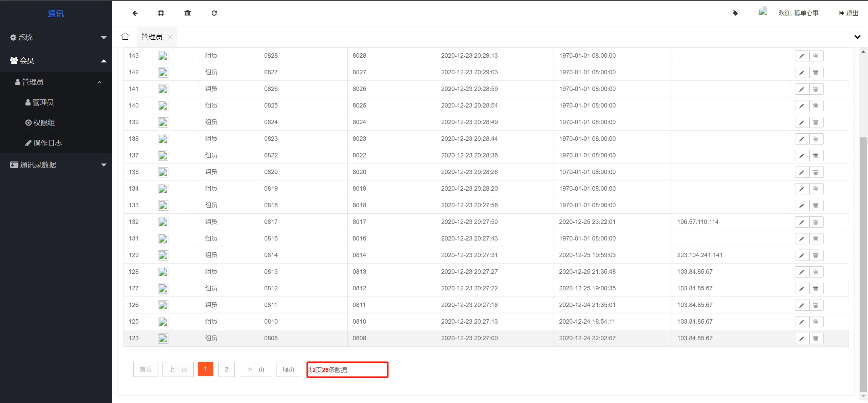Click the home icon in tab bar
The height and width of the screenshot is (403, 868).
[125, 36]
